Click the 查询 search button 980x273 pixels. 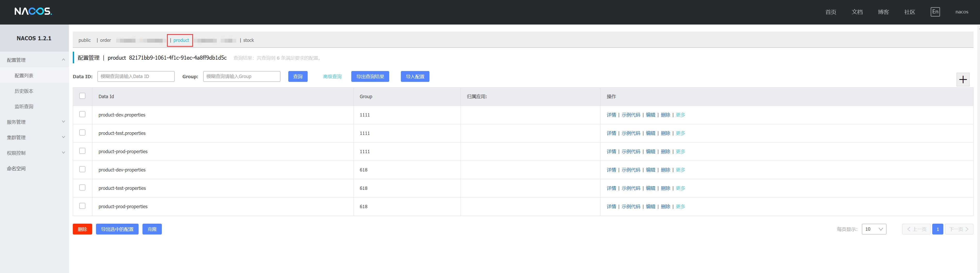click(x=298, y=76)
